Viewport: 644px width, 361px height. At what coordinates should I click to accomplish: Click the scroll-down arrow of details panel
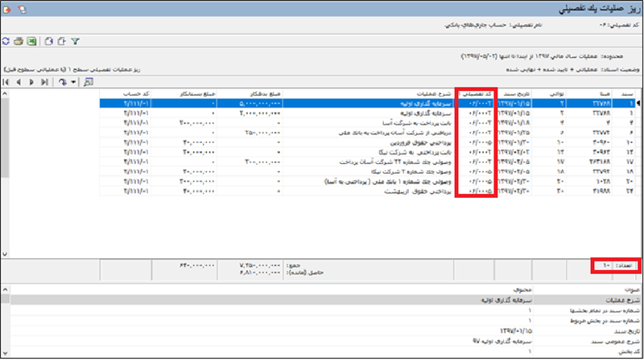[x=5, y=351]
